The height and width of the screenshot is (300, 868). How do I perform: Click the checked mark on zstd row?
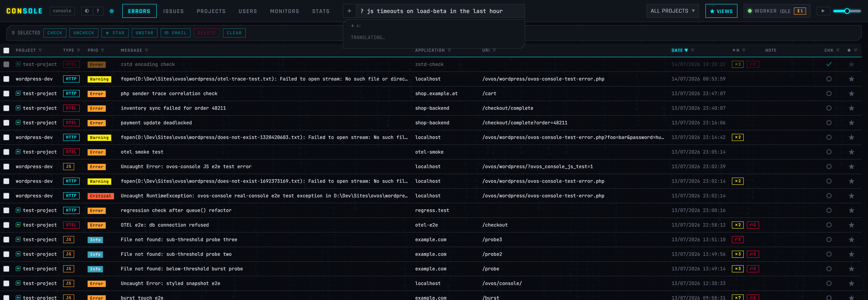[x=829, y=64]
